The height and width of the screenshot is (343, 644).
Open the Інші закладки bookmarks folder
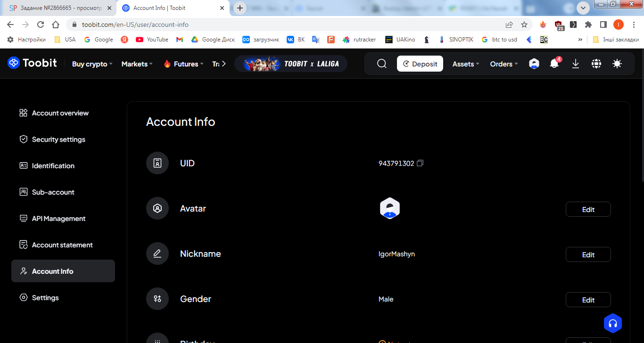(x=616, y=40)
